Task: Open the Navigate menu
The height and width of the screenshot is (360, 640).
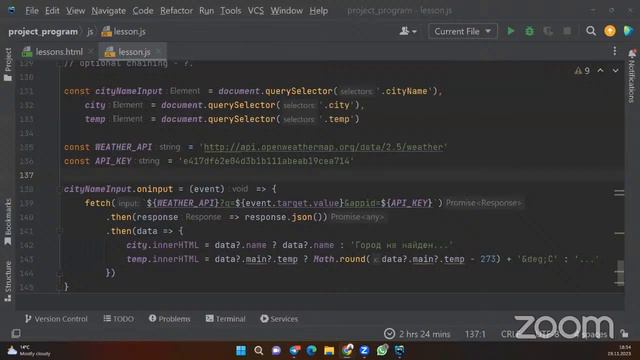Action: (109, 11)
